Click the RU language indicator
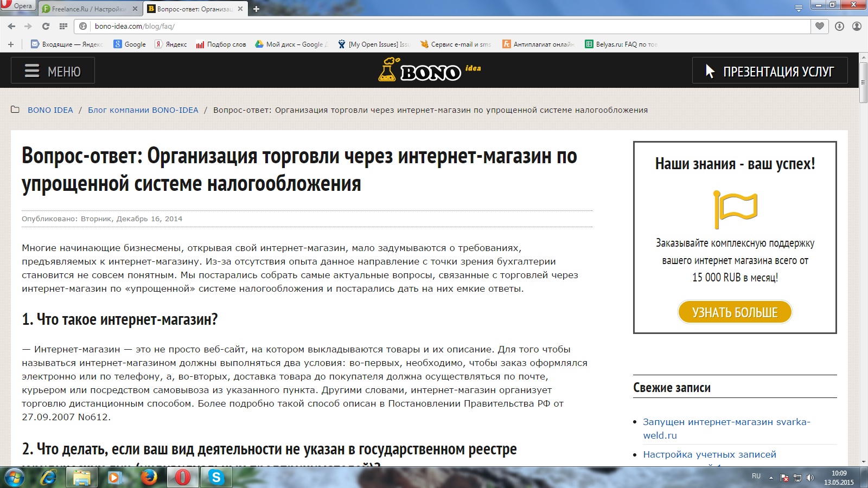 pyautogui.click(x=756, y=476)
